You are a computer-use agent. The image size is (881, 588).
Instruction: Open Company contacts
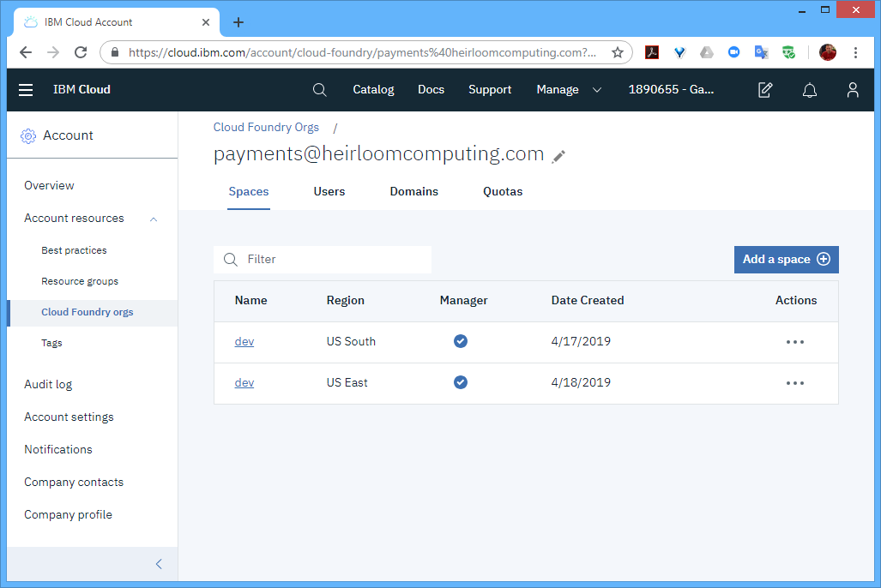click(74, 483)
